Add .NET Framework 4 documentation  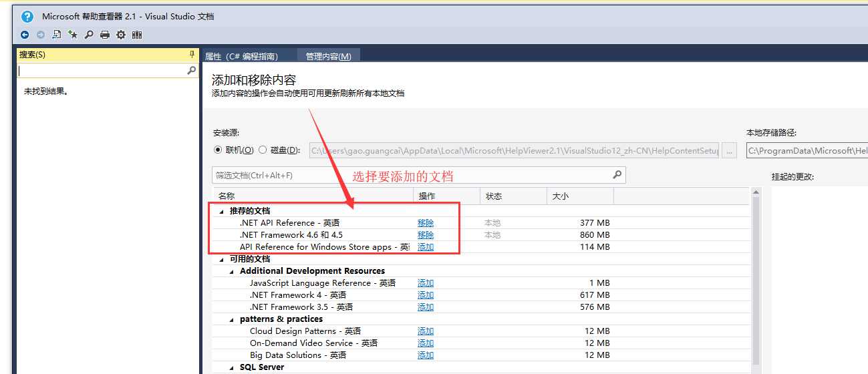426,295
